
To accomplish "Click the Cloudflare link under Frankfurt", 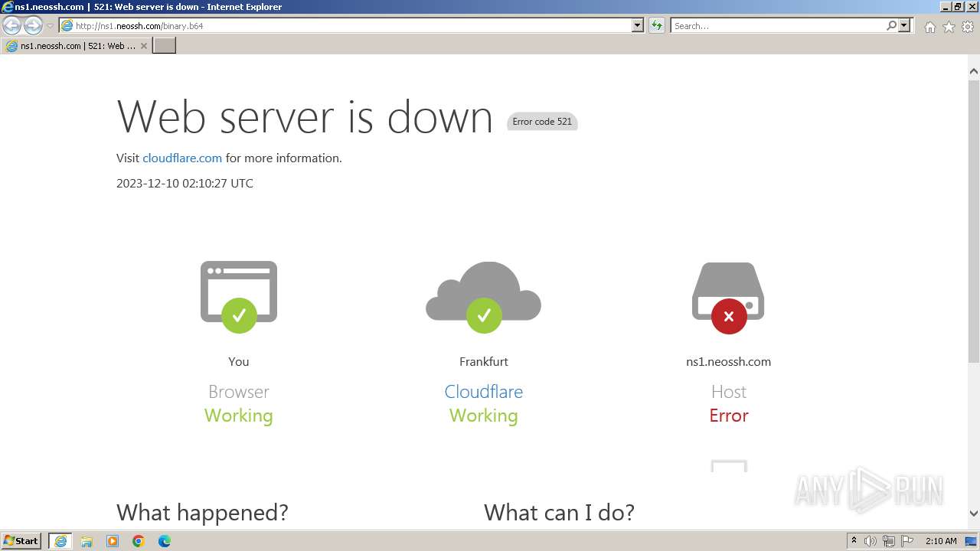I will pos(484,392).
